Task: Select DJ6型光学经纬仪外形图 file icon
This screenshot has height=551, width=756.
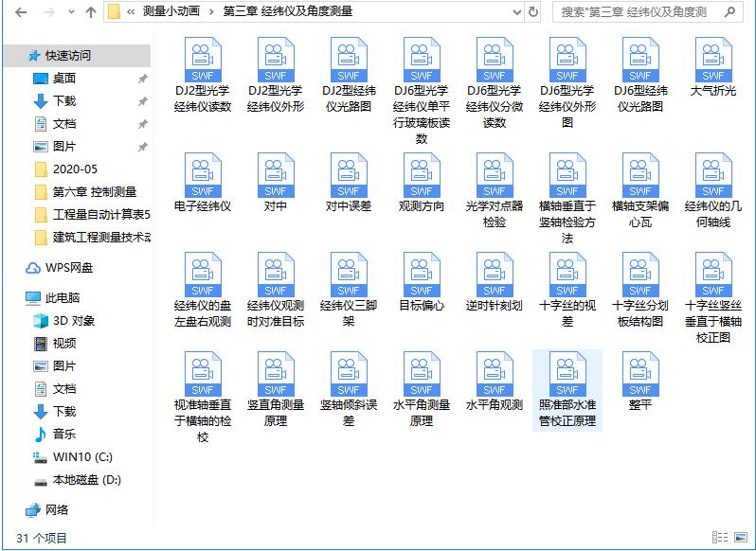Action: (x=567, y=60)
